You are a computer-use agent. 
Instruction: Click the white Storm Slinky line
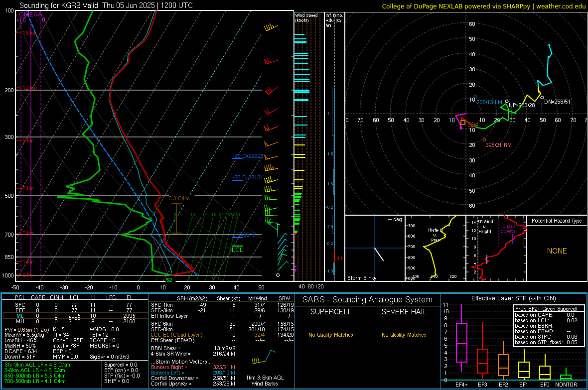pos(379,254)
